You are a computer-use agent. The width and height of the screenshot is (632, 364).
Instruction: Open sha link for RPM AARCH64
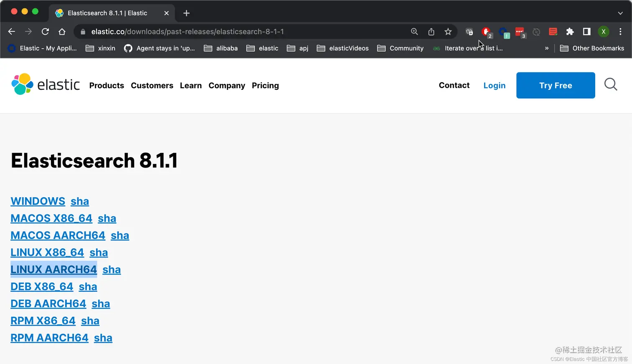click(103, 338)
